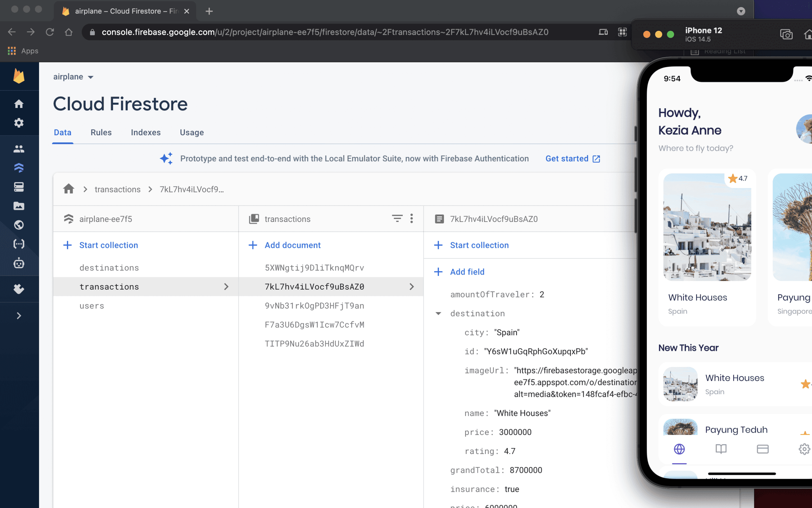Click the grid icon in address bar
812x508 pixels.
pyautogui.click(x=622, y=32)
